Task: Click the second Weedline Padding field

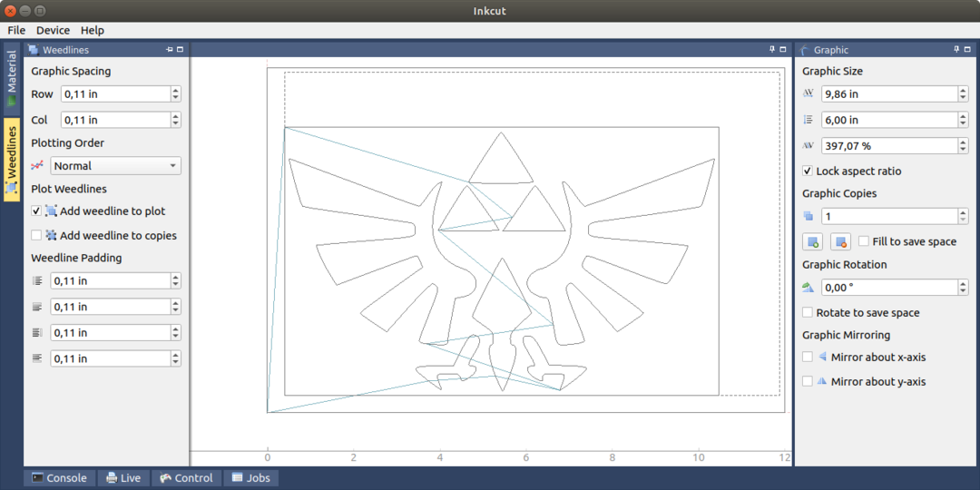Action: [110, 307]
